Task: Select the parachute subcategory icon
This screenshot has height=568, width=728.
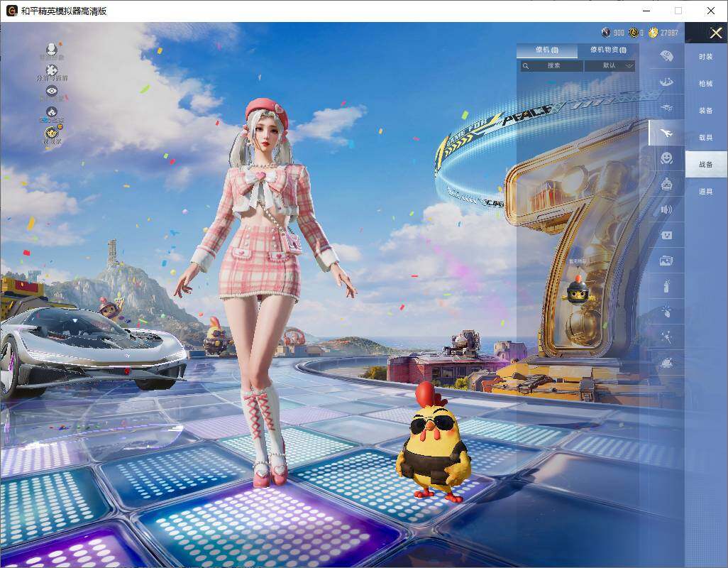Action: pyautogui.click(x=666, y=82)
